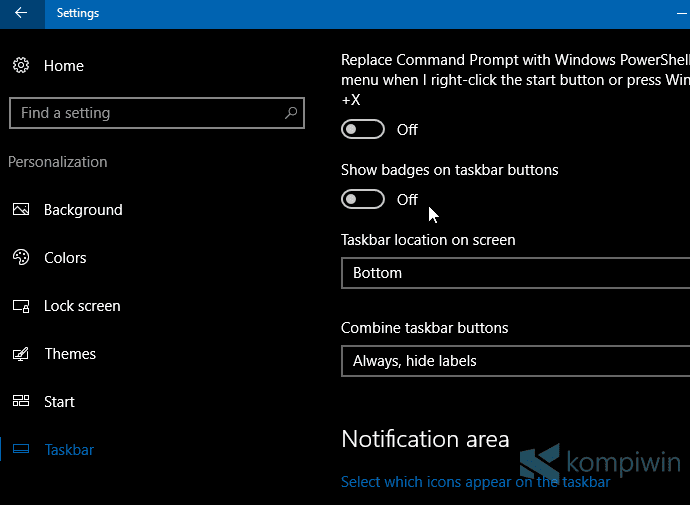690x505 pixels.
Task: Click the Notification area heading
Action: pyautogui.click(x=425, y=439)
